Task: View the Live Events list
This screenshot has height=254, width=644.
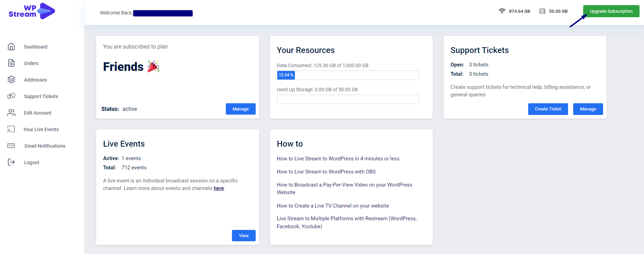Action: point(243,235)
